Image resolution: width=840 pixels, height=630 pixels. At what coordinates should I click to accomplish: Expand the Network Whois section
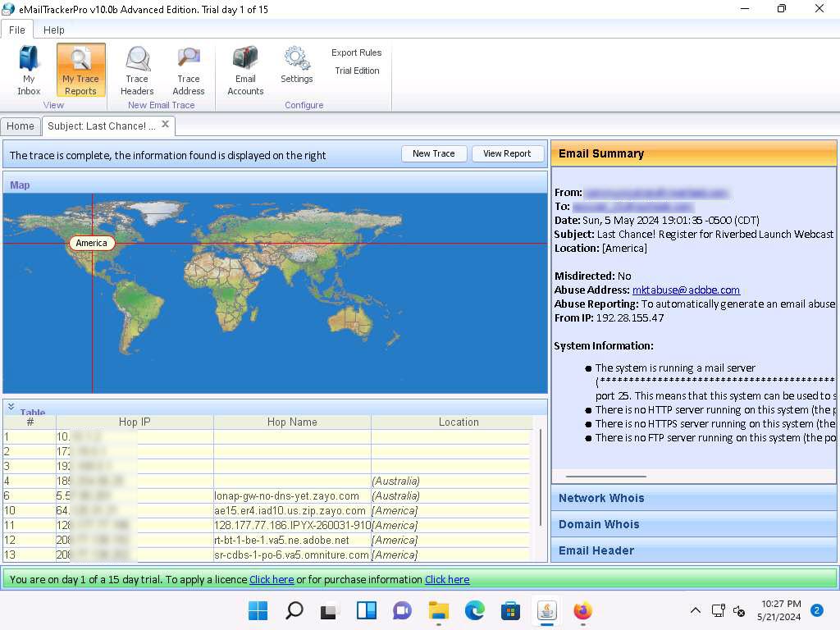click(x=600, y=498)
